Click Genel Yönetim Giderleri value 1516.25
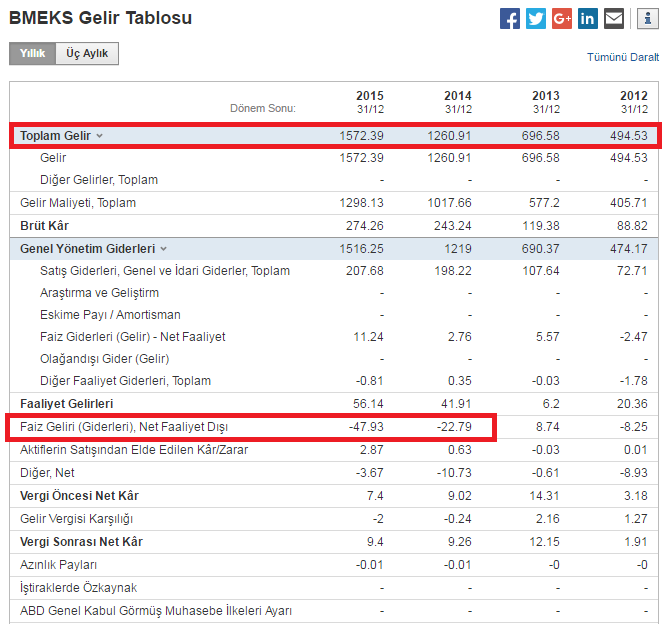Viewport: 669px width, 624px height. (x=361, y=249)
